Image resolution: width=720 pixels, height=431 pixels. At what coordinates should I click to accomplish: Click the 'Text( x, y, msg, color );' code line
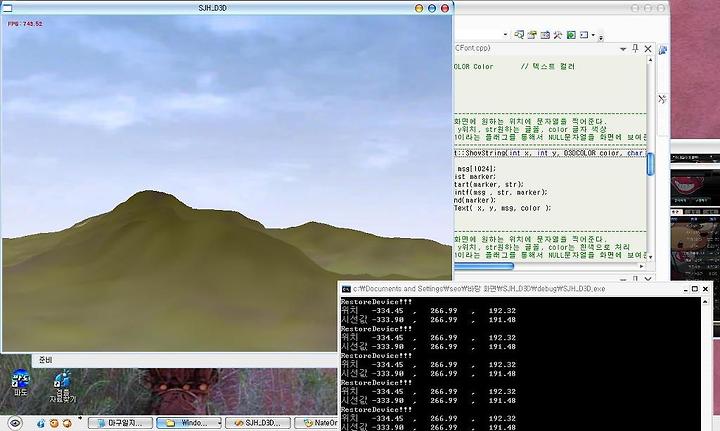click(502, 208)
